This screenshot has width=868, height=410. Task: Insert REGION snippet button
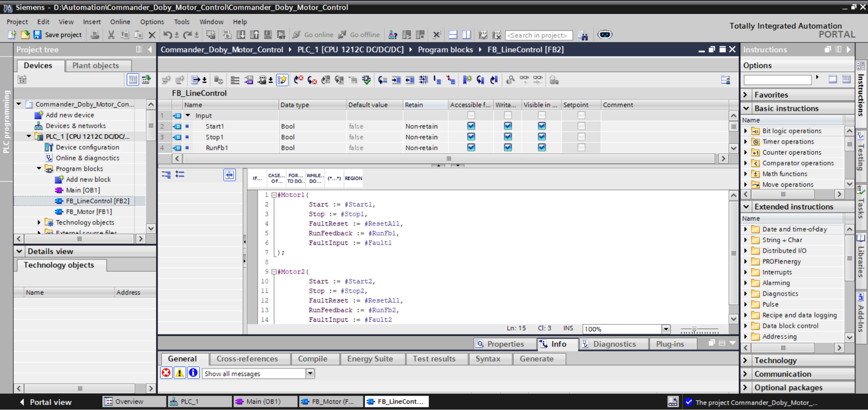[x=353, y=178]
